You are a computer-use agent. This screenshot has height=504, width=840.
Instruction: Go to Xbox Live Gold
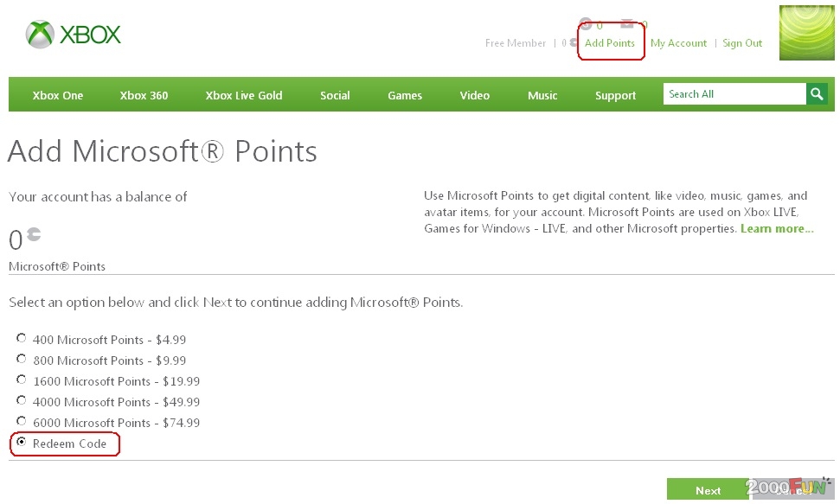244,95
